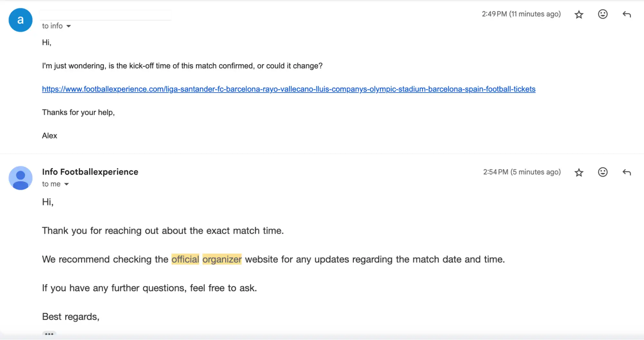Open Info Footballexperience's sender avatar
Viewport: 644px width, 340px height.
click(x=20, y=178)
